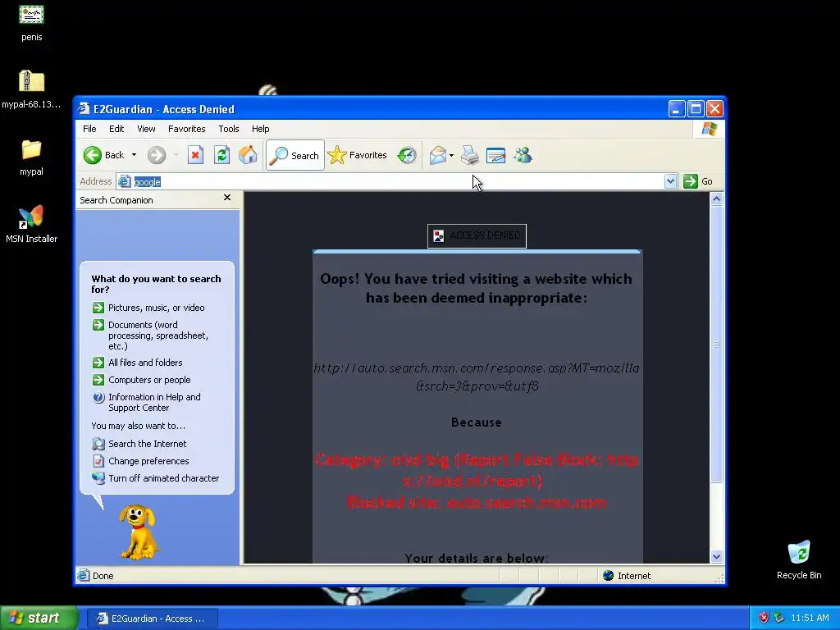840x630 pixels.
Task: Click the Go button
Action: coord(698,181)
